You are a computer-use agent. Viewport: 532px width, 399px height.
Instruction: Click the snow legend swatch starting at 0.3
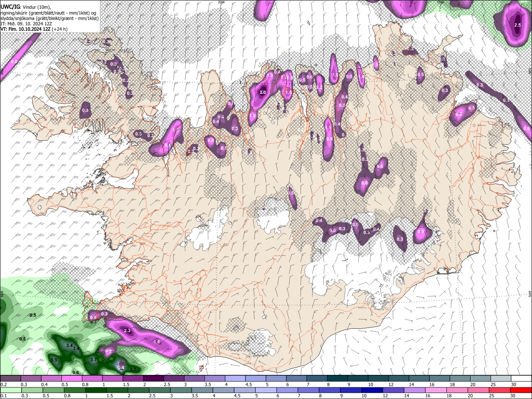click(x=31, y=379)
